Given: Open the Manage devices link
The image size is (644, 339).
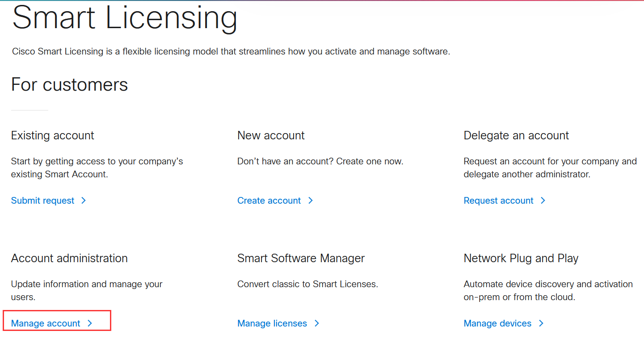Looking at the screenshot, I should tap(497, 323).
